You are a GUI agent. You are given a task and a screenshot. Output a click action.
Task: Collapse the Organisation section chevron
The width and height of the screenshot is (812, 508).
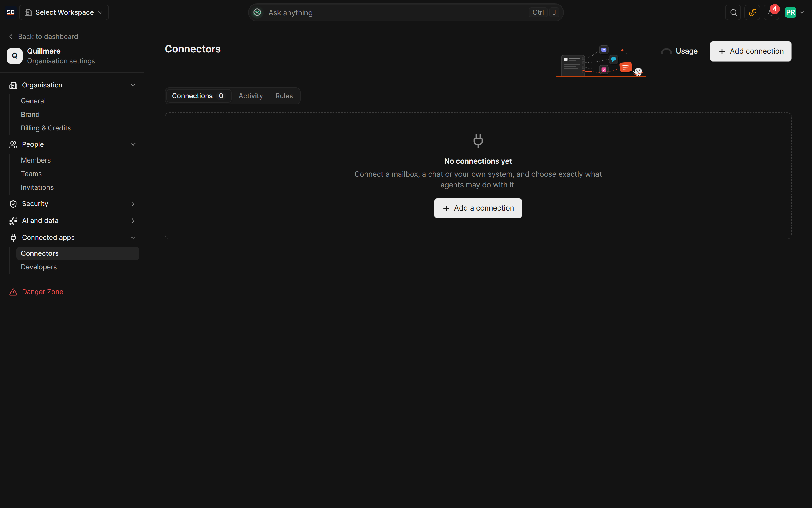point(133,85)
